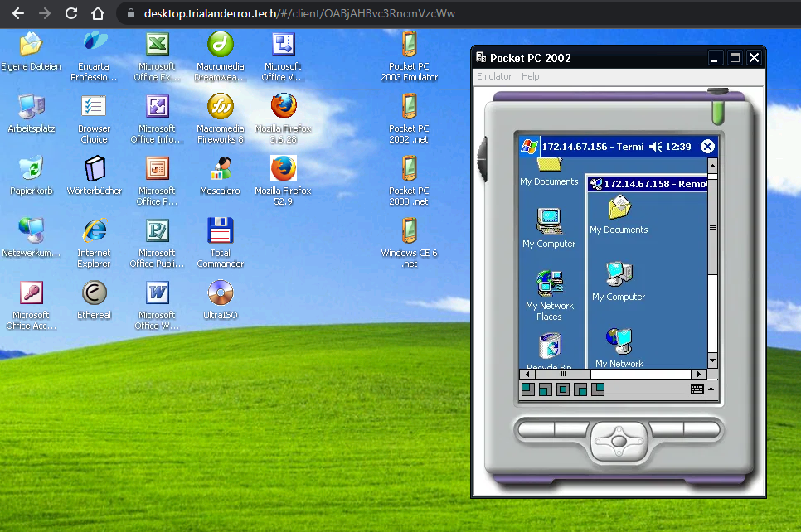Launch Microsoft Office Excel shortcut
The height and width of the screenshot is (532, 801).
(x=157, y=56)
